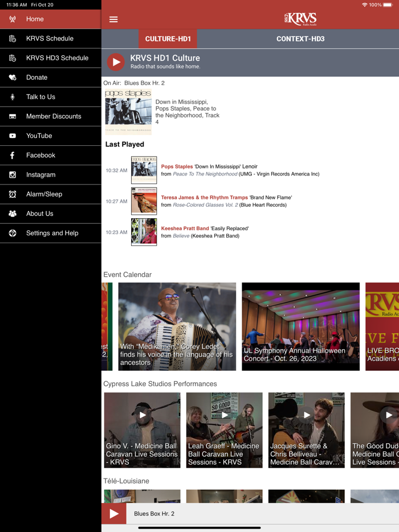Tap the Alarm/Sleep clock icon
This screenshot has height=532, width=399.
pyautogui.click(x=13, y=194)
